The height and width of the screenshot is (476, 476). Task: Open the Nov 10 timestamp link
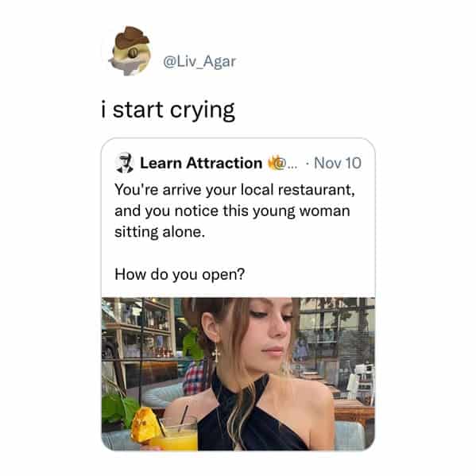[x=338, y=163]
